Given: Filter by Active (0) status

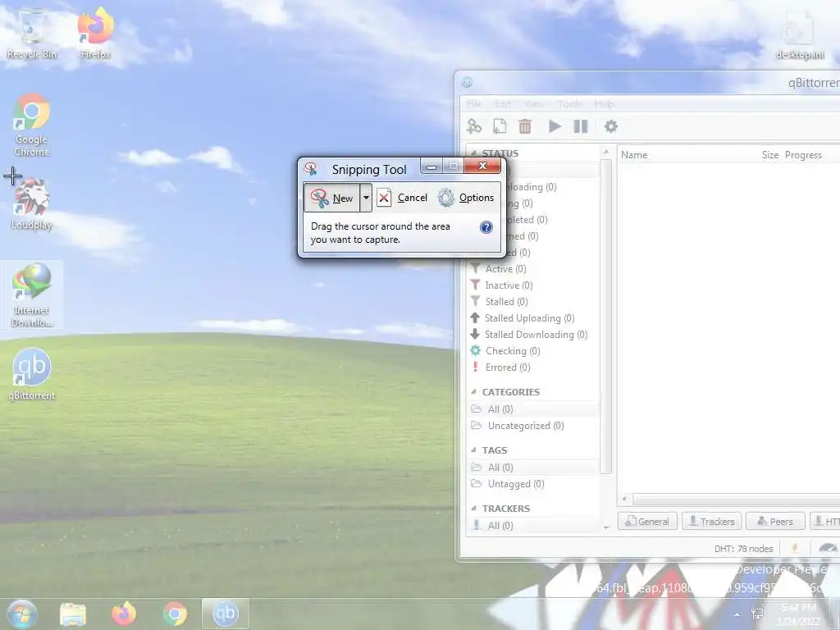Looking at the screenshot, I should click(498, 269).
